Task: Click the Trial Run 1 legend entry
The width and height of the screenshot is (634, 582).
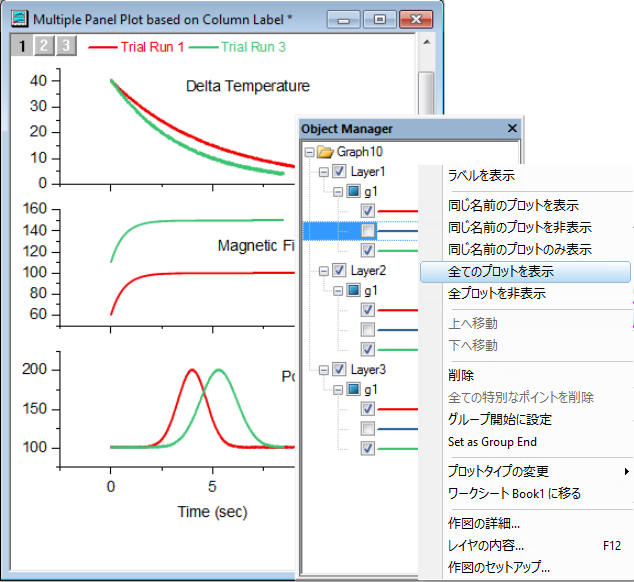Action: [x=136, y=47]
